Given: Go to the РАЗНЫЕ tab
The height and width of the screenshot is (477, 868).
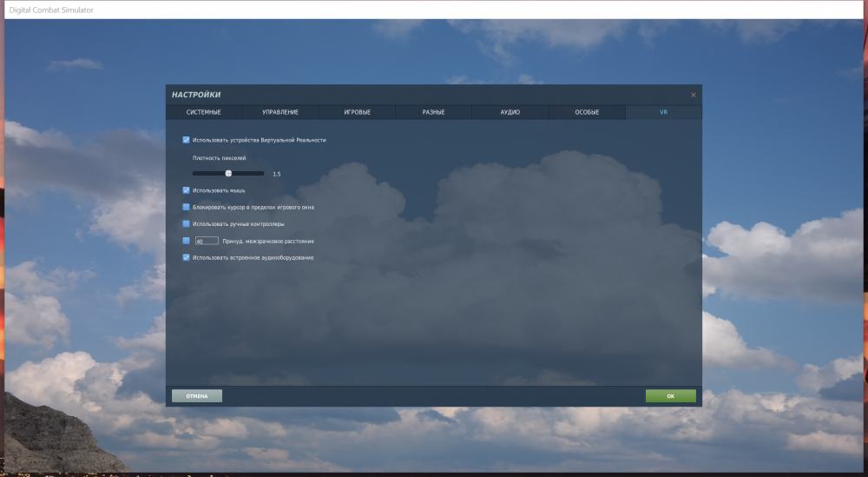Looking at the screenshot, I should pyautogui.click(x=433, y=112).
